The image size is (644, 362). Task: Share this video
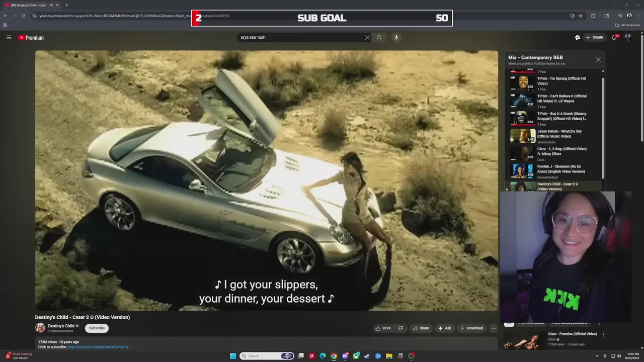coord(421,328)
